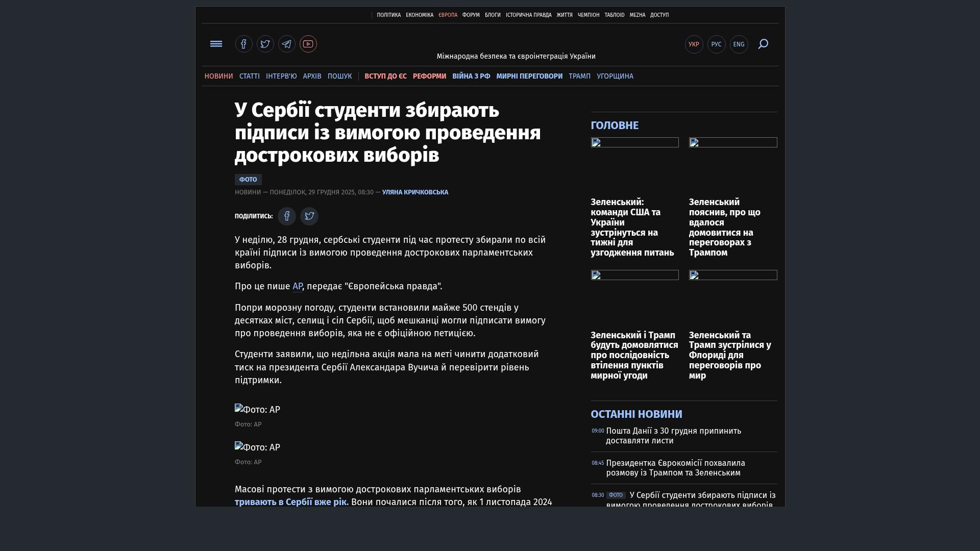Share article via Facebook icon
This screenshot has height=551, width=980.
287,216
